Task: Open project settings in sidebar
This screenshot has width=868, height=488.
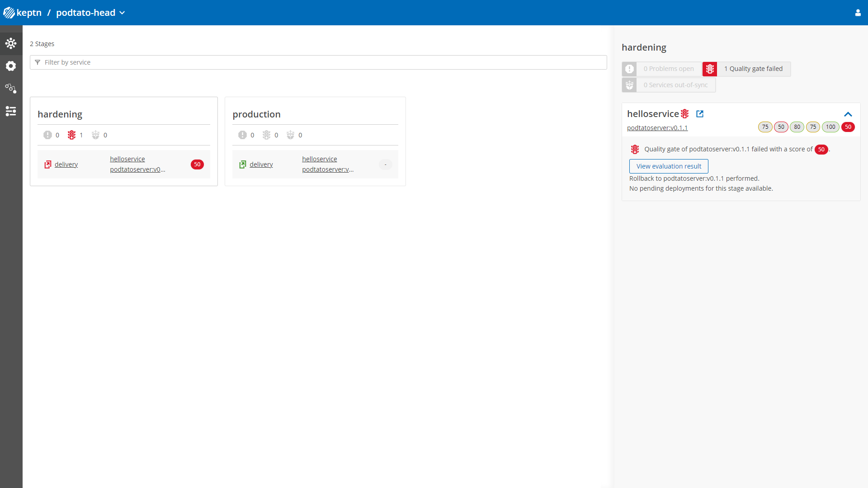Action: (11, 111)
